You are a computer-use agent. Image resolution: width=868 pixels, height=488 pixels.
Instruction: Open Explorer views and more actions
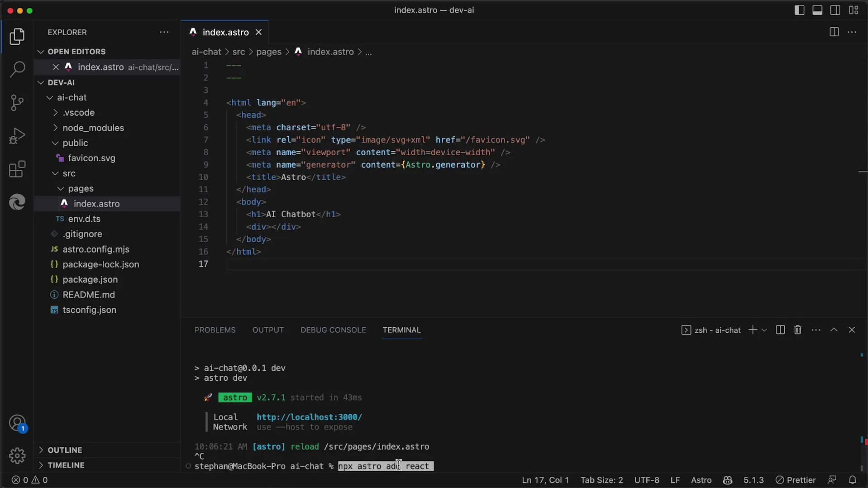pos(164,32)
